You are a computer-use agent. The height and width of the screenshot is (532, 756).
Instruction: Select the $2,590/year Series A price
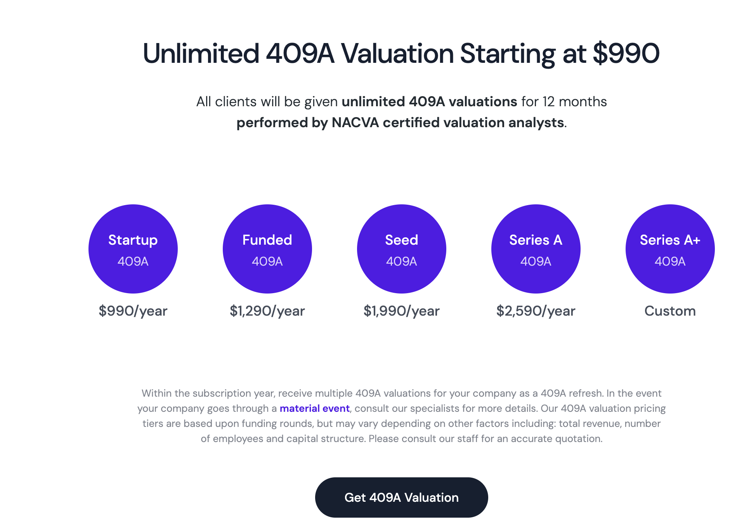tap(536, 311)
